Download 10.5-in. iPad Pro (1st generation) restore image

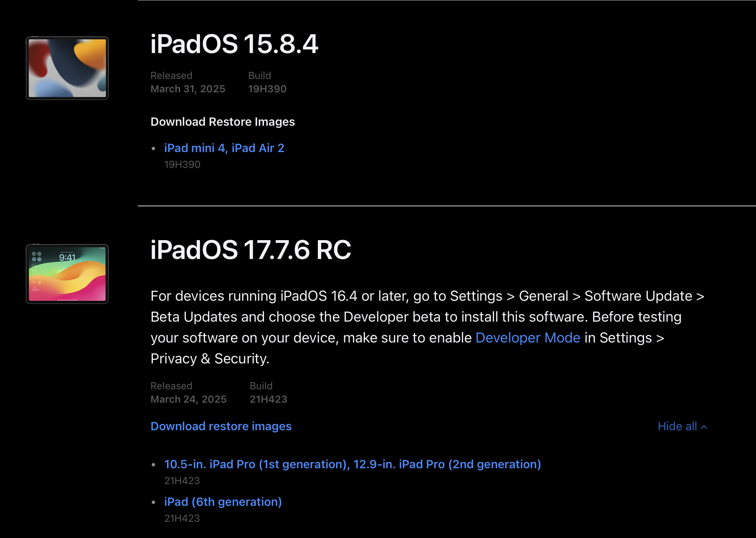pyautogui.click(x=353, y=464)
